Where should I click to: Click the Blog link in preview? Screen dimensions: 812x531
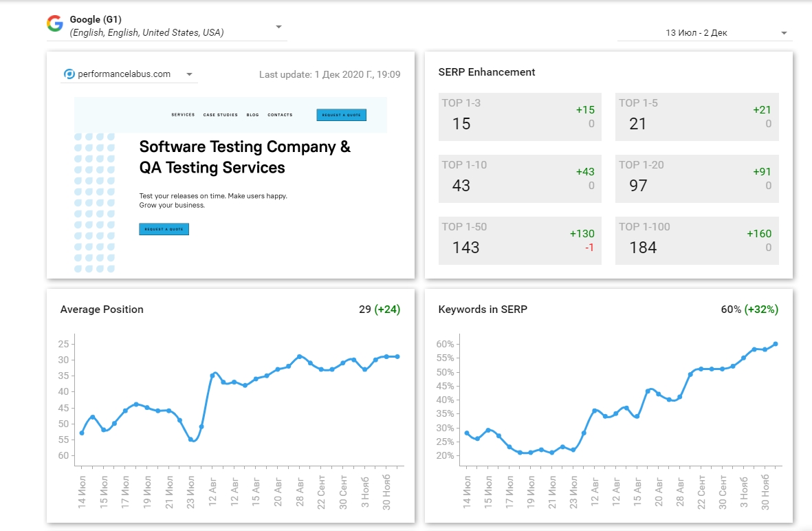click(x=252, y=115)
